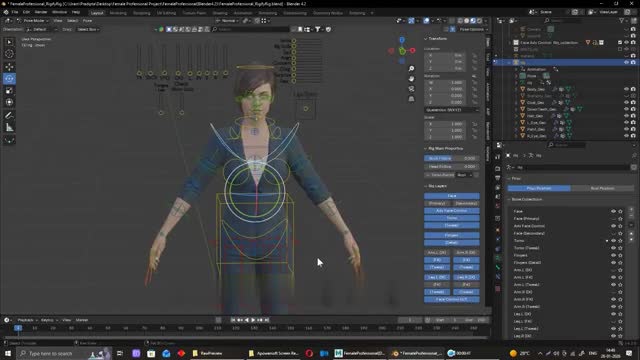640x360 pixels.
Task: Open the Window menu
Action: click(x=59, y=12)
